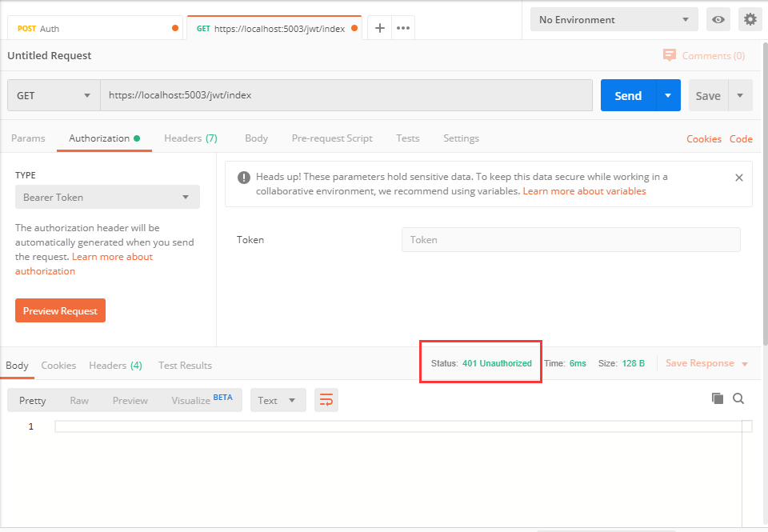Click the environment quick look eye icon
Image resolution: width=768 pixels, height=532 pixels.
tap(718, 20)
